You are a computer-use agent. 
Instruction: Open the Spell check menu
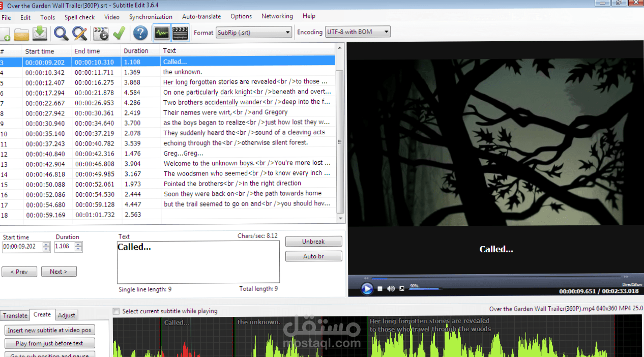tap(79, 17)
